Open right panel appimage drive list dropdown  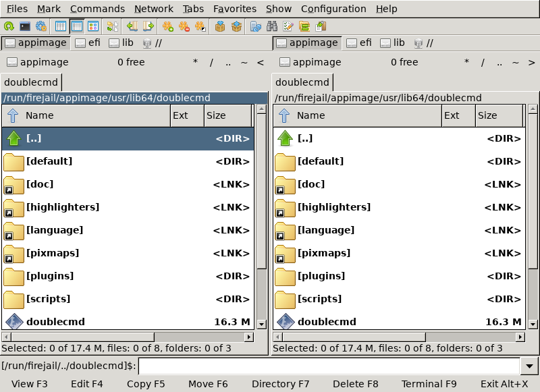coord(310,62)
